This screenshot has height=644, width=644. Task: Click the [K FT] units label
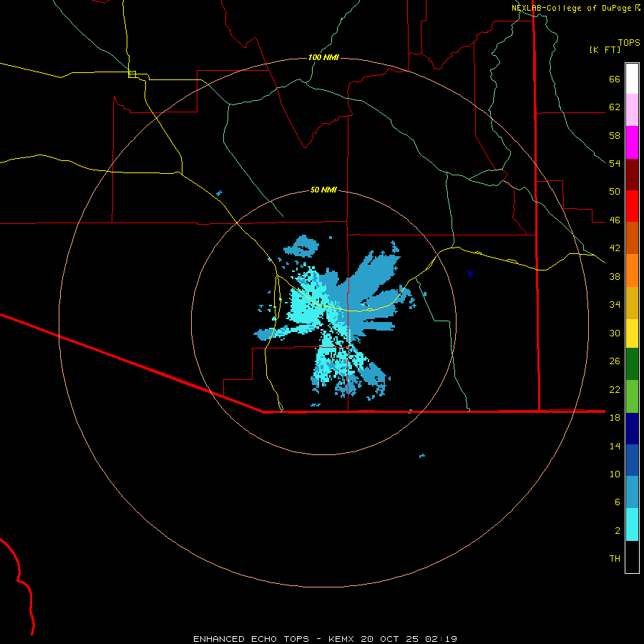[x=605, y=49]
